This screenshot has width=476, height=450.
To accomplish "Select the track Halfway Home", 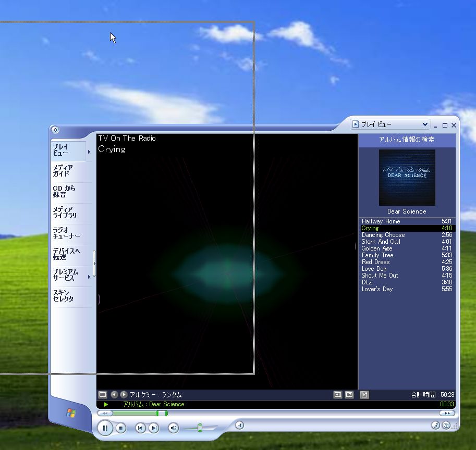I will (x=407, y=221).
